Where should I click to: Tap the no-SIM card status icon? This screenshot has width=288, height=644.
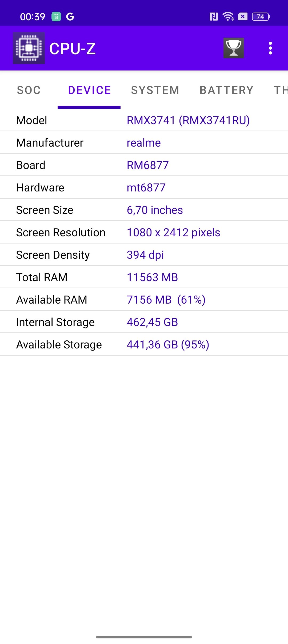(x=243, y=17)
